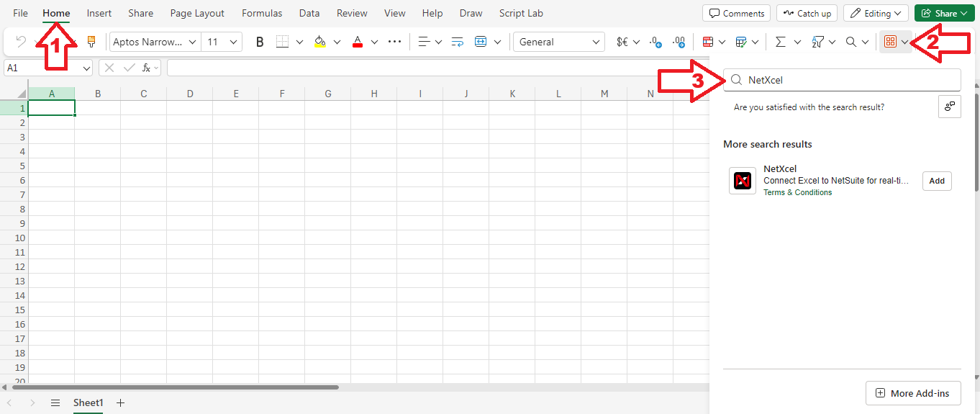
Task: Click Merge cells icon
Action: click(x=481, y=42)
